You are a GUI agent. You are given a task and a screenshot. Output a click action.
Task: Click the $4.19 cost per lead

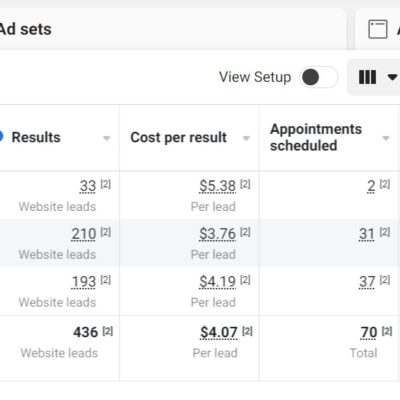point(217,282)
